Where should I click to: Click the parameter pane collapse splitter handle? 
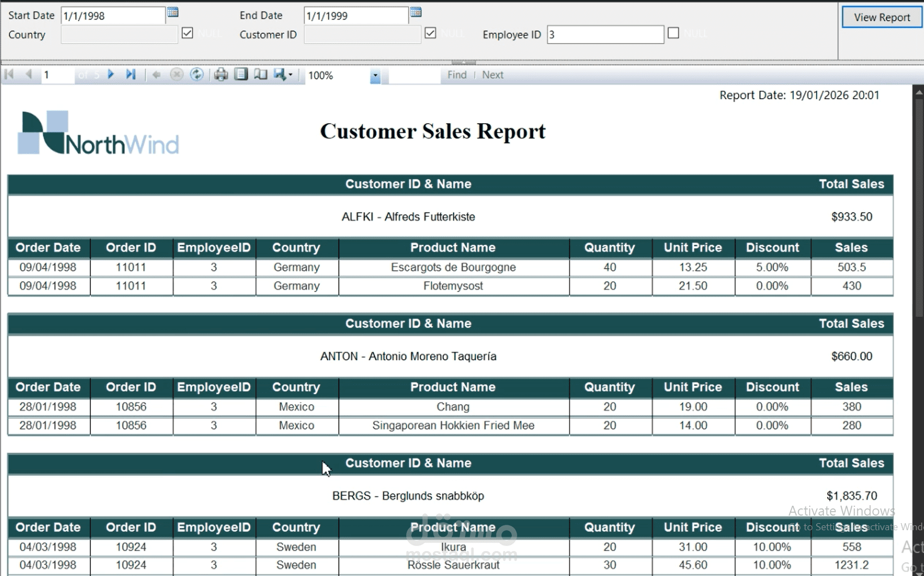[x=463, y=62]
